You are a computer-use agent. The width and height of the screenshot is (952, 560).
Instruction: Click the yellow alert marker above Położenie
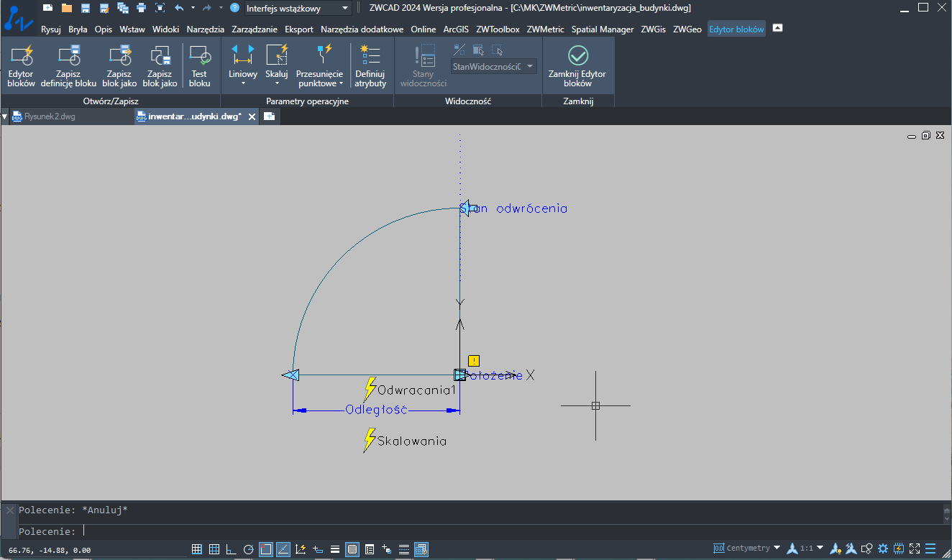click(473, 361)
